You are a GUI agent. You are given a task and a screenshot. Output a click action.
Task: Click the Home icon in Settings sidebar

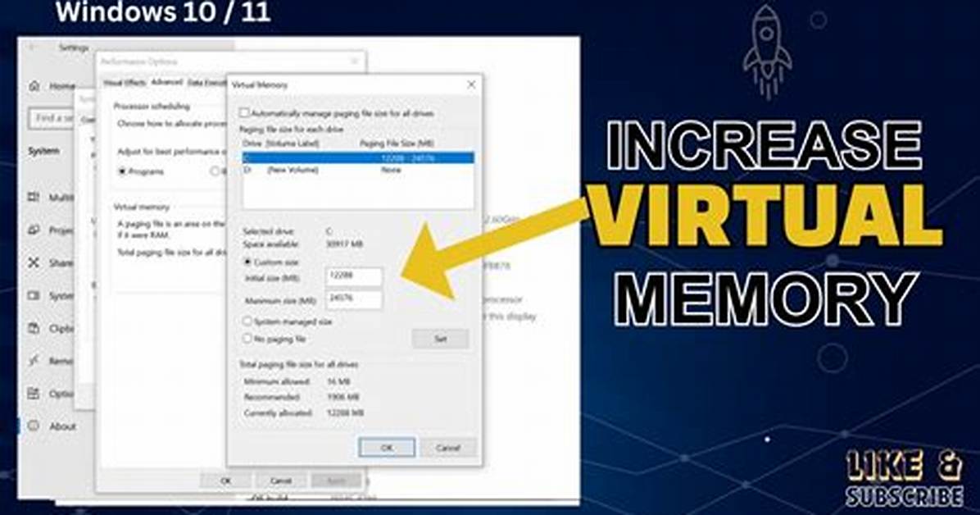34,86
